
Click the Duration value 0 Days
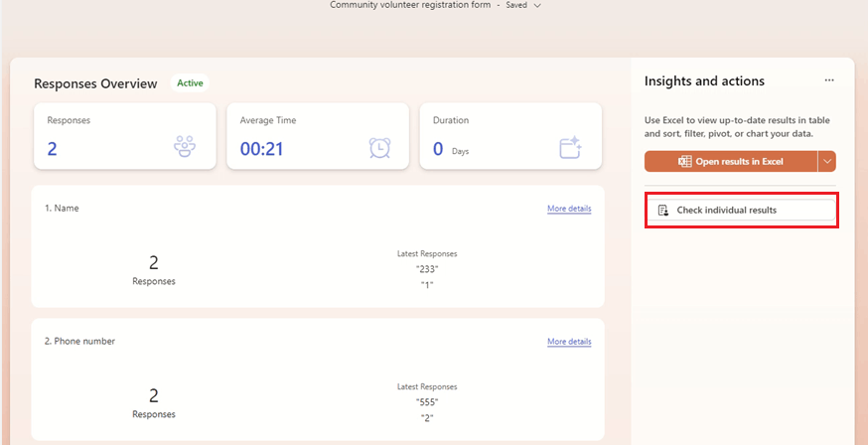coord(451,149)
